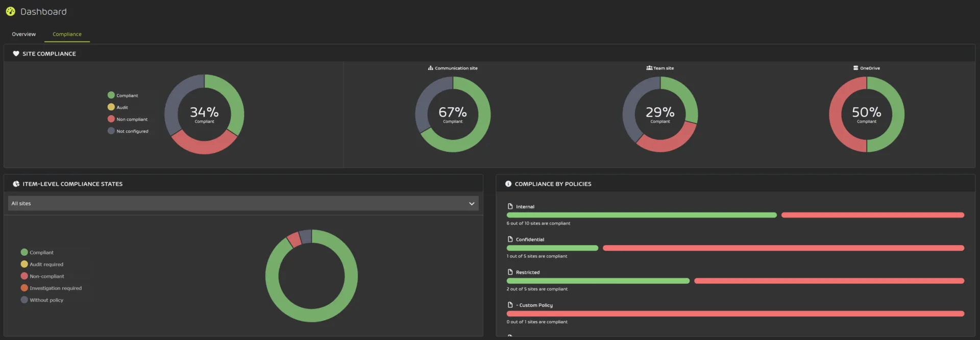Viewport: 980px width, 340px height.
Task: Switch to the Overview tab
Action: (x=24, y=34)
